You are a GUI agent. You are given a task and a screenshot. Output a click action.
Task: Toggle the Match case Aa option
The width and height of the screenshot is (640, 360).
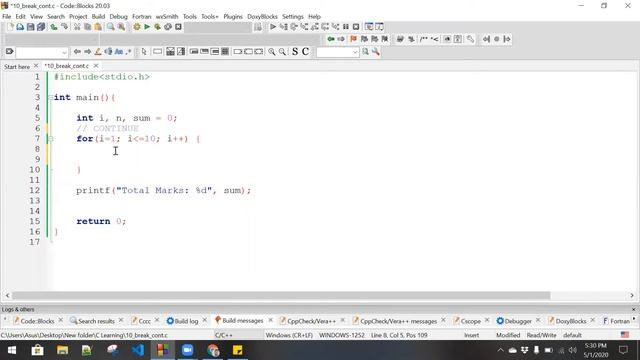tap(118, 52)
